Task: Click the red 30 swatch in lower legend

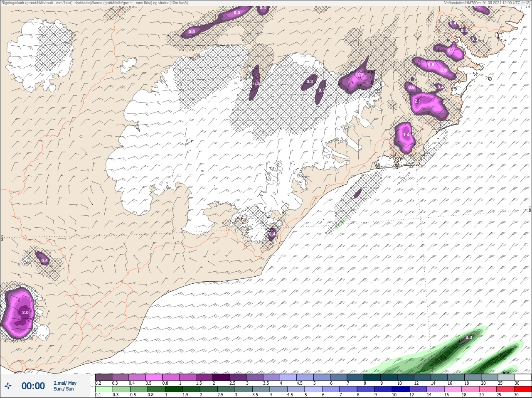Action: (x=523, y=389)
